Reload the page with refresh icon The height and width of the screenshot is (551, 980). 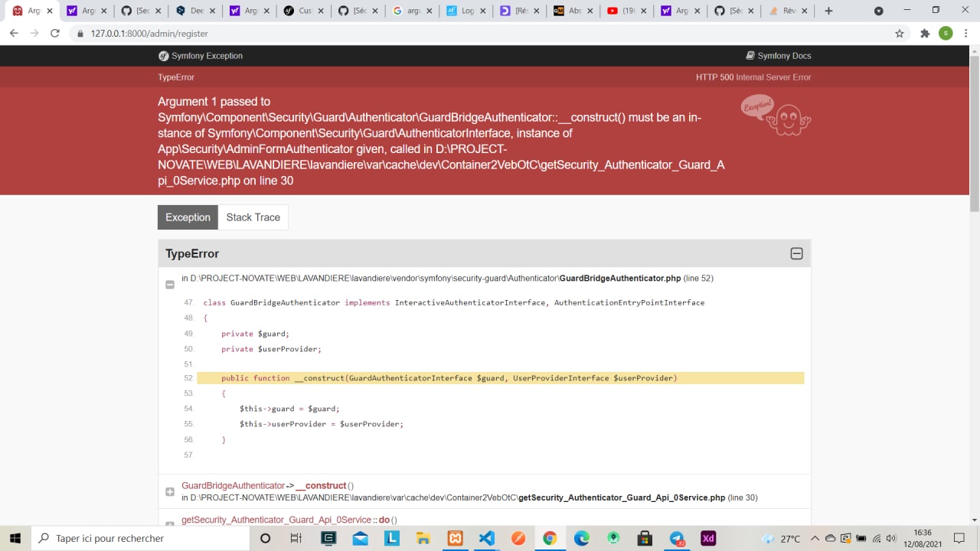point(55,34)
